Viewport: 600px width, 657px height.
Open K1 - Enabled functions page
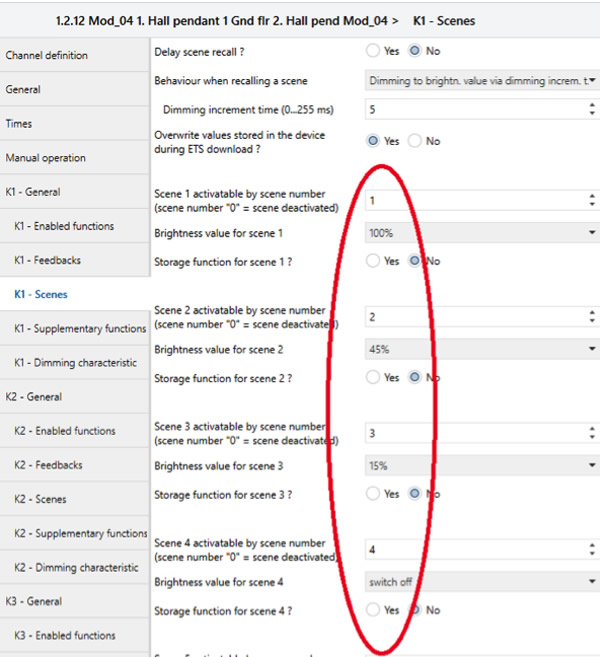click(x=75, y=226)
